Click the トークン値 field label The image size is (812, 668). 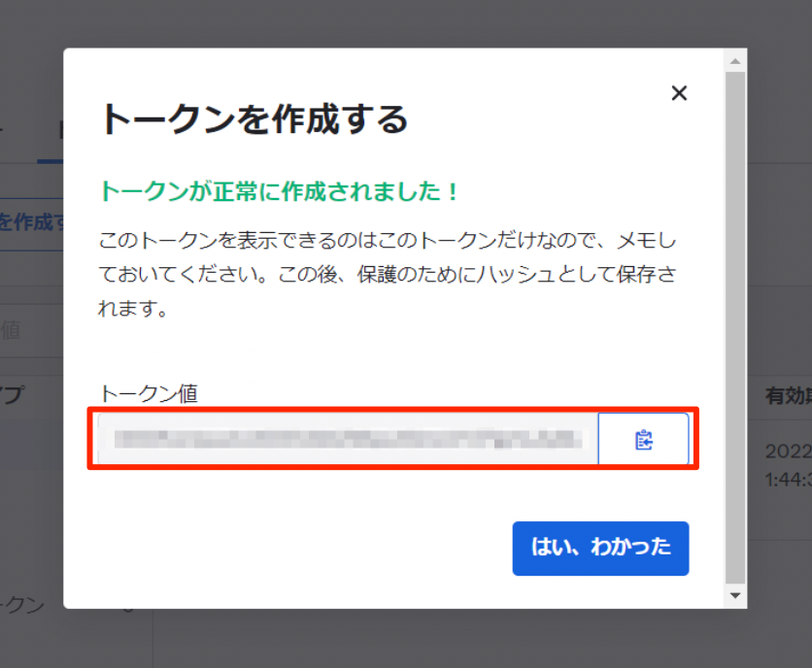tap(149, 393)
